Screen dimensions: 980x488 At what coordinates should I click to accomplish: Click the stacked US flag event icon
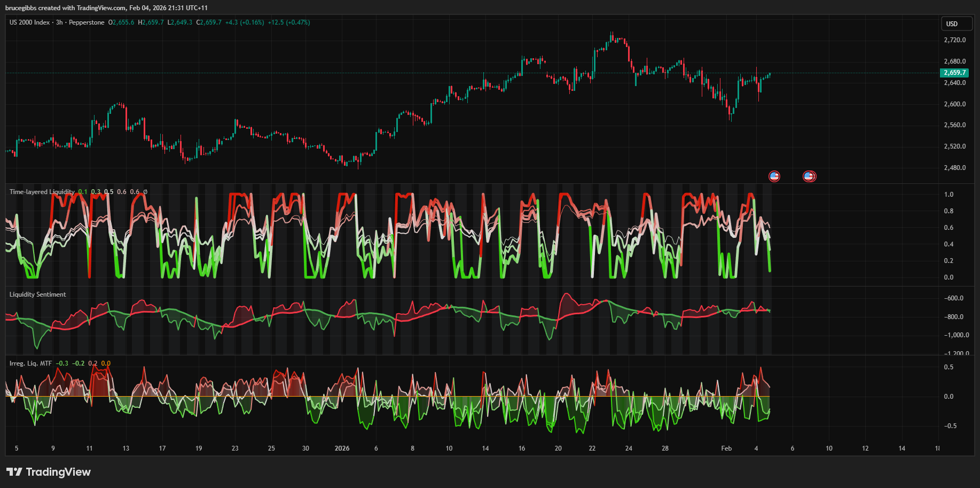coord(809,176)
